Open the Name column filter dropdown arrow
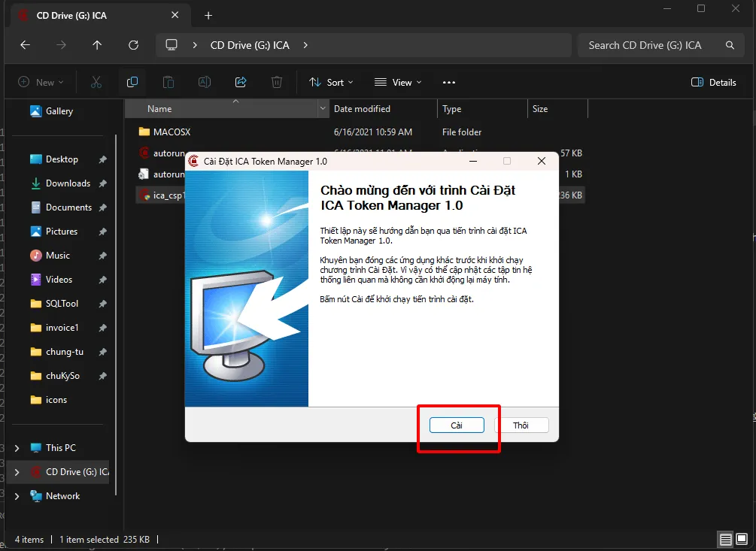Screen dimensions: 756x551 coord(323,109)
